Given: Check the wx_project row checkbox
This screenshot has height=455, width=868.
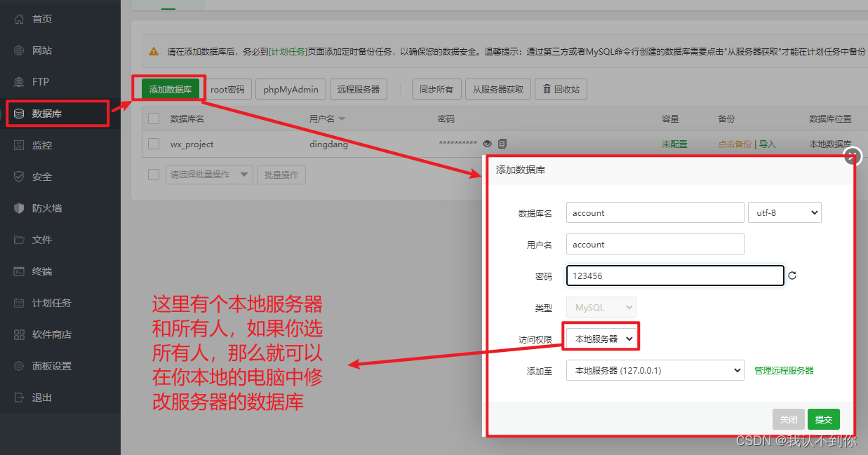Looking at the screenshot, I should (154, 144).
